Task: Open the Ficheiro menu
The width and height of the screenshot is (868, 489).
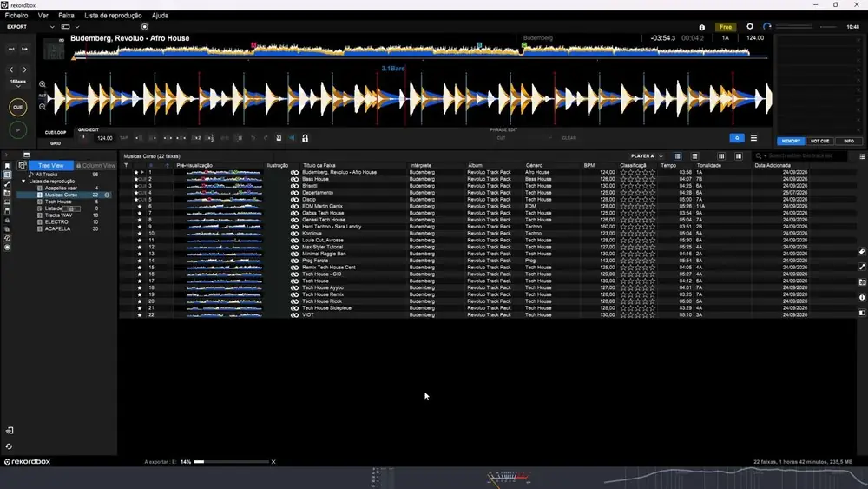Action: click(16, 16)
